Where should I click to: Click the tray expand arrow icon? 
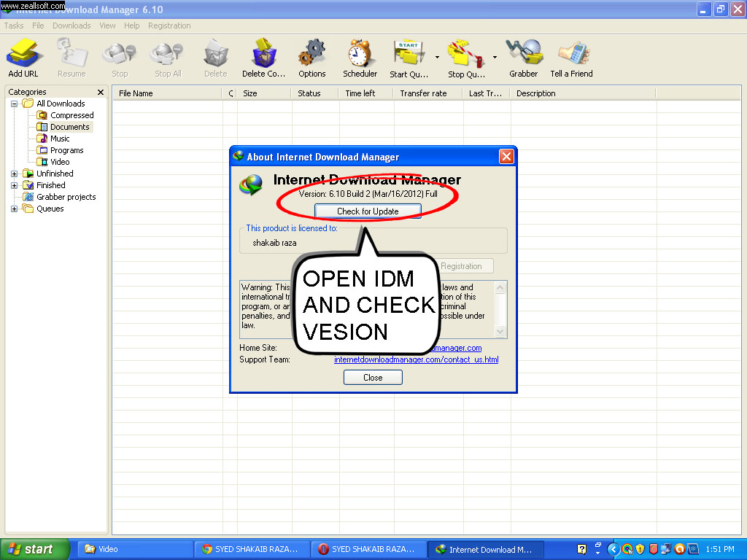pyautogui.click(x=613, y=549)
